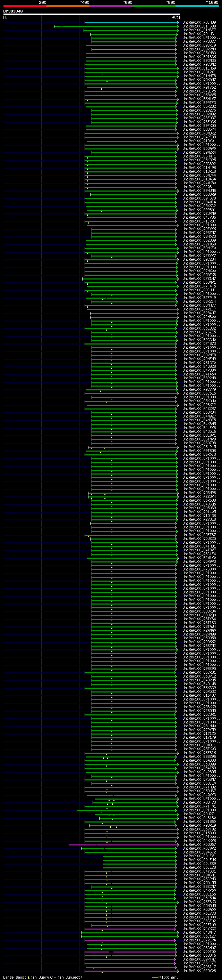222x980 pixels.
Task: Select hit label UniRef100_Q5CKG1
Action: (199, 673)
